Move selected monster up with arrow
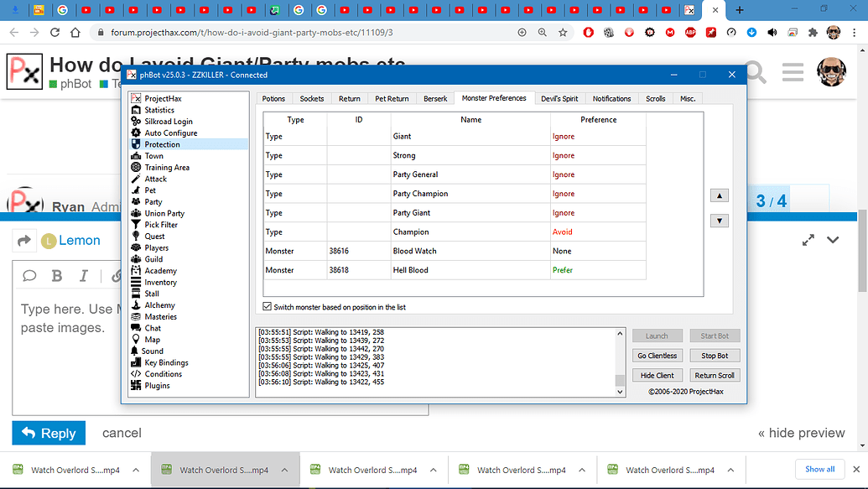The height and width of the screenshot is (489, 868). click(x=719, y=195)
